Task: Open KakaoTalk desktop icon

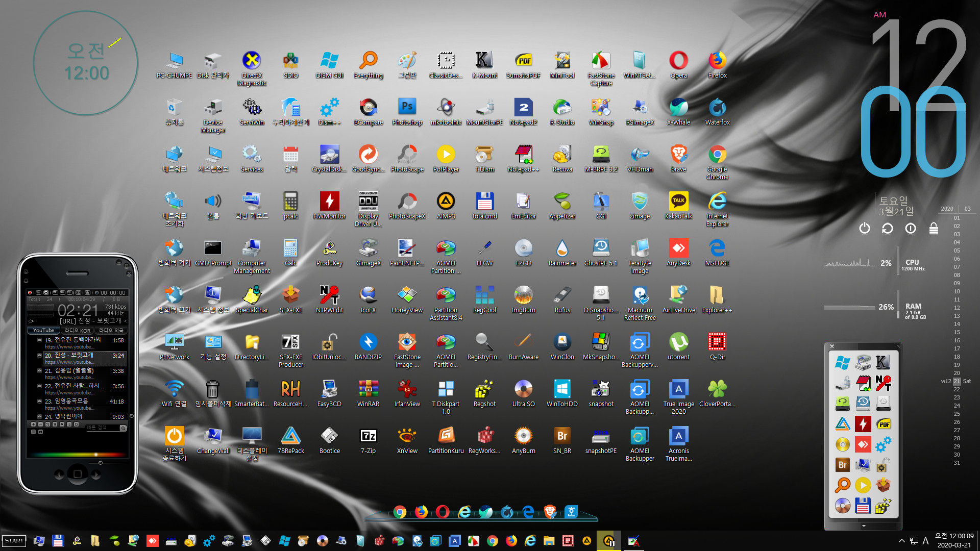Action: coord(678,206)
